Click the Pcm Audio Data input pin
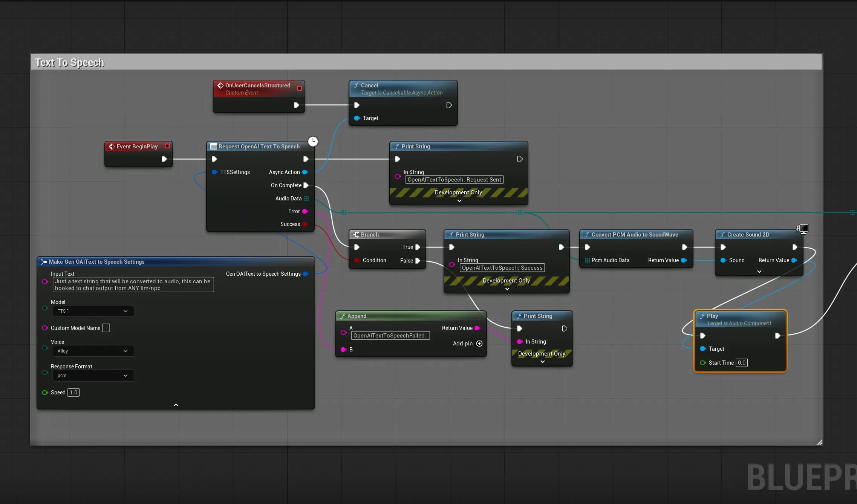The image size is (857, 504). [x=587, y=260]
